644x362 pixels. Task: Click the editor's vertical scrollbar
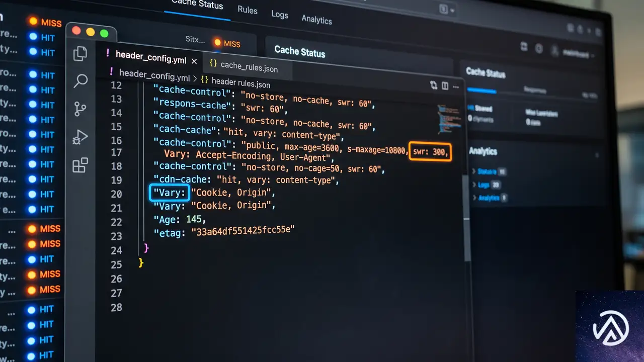coord(466,218)
